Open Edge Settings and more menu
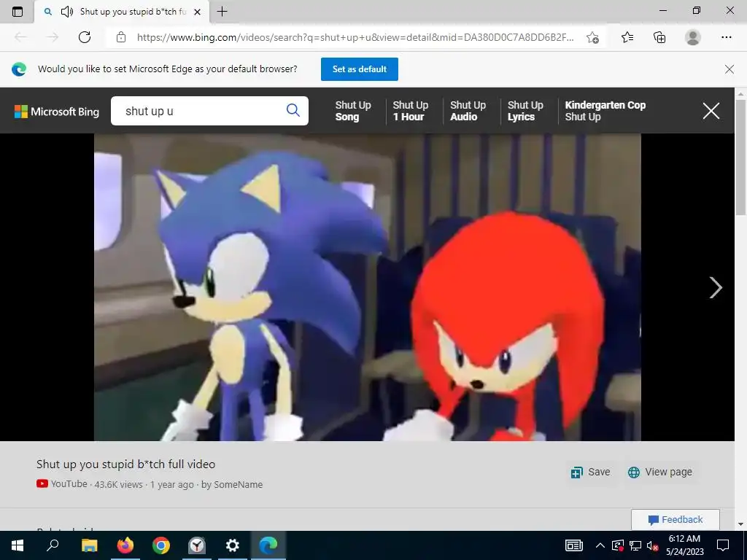Viewport: 747px width, 560px height. coord(726,37)
